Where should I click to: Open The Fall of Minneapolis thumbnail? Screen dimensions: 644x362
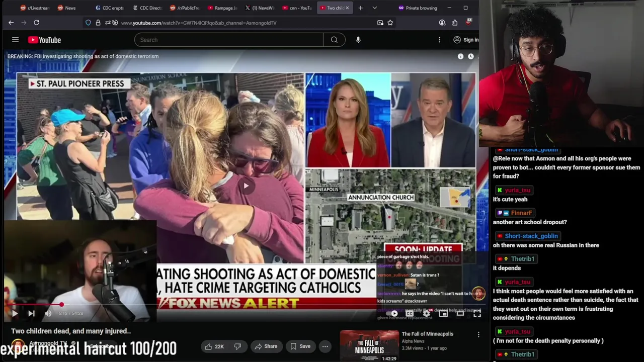pyautogui.click(x=369, y=346)
